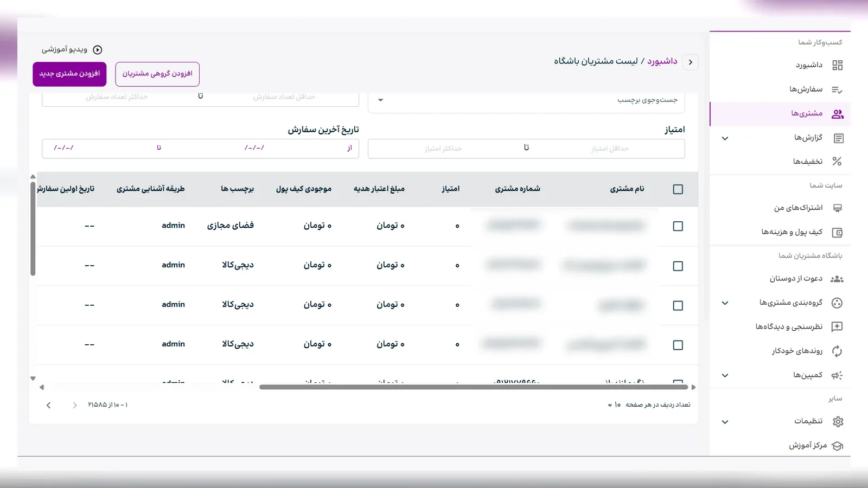Expand the کمپین‌ها submenu chevron
868x488 pixels.
point(725,375)
